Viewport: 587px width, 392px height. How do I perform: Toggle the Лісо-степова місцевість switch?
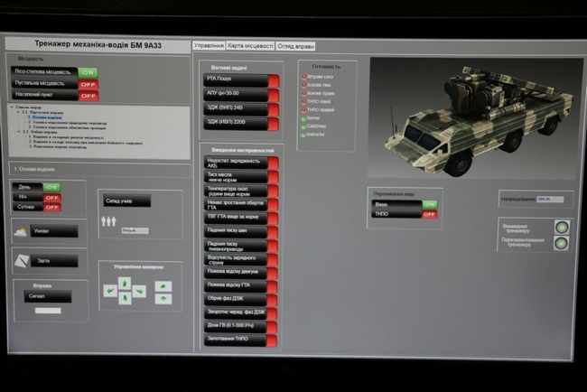point(87,71)
